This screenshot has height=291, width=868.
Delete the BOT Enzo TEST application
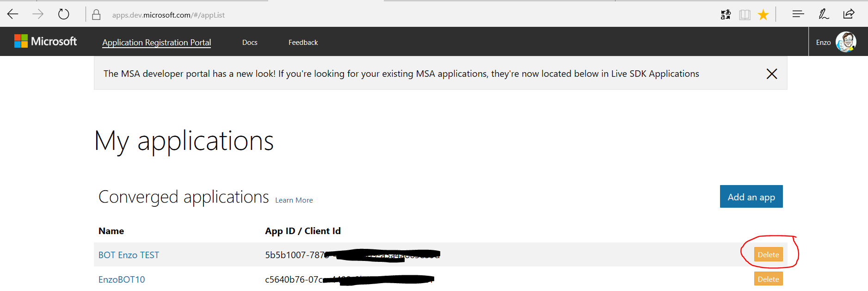[x=768, y=254]
